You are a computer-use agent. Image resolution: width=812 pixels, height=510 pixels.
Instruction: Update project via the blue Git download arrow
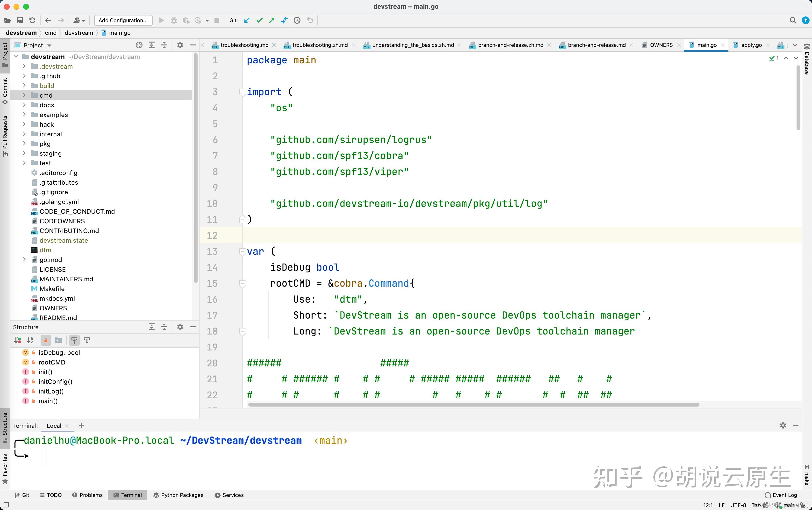[247, 20]
